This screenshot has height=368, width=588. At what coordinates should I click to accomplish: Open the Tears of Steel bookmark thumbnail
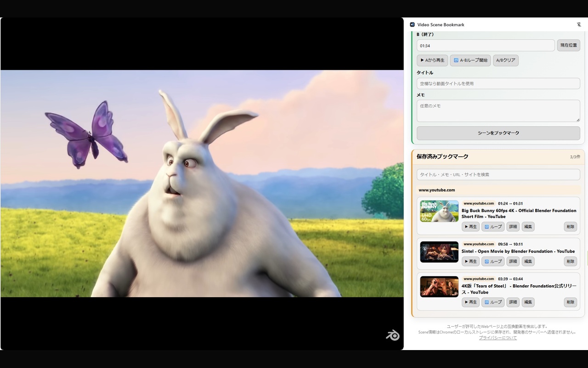439,287
